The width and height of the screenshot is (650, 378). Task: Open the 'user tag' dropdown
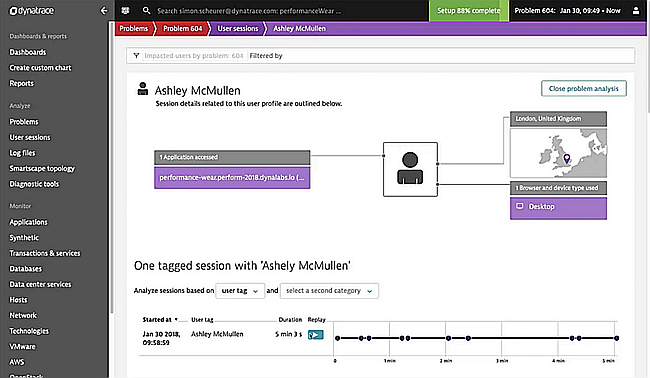[x=240, y=291]
